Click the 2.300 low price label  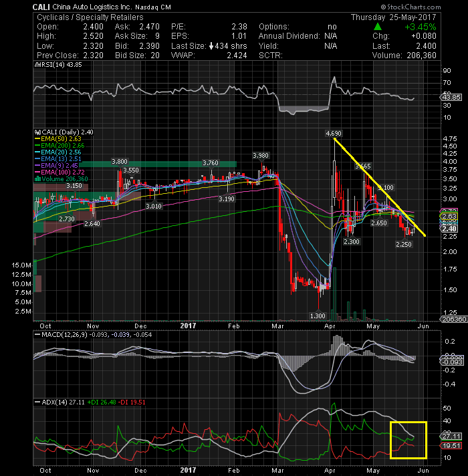click(352, 242)
